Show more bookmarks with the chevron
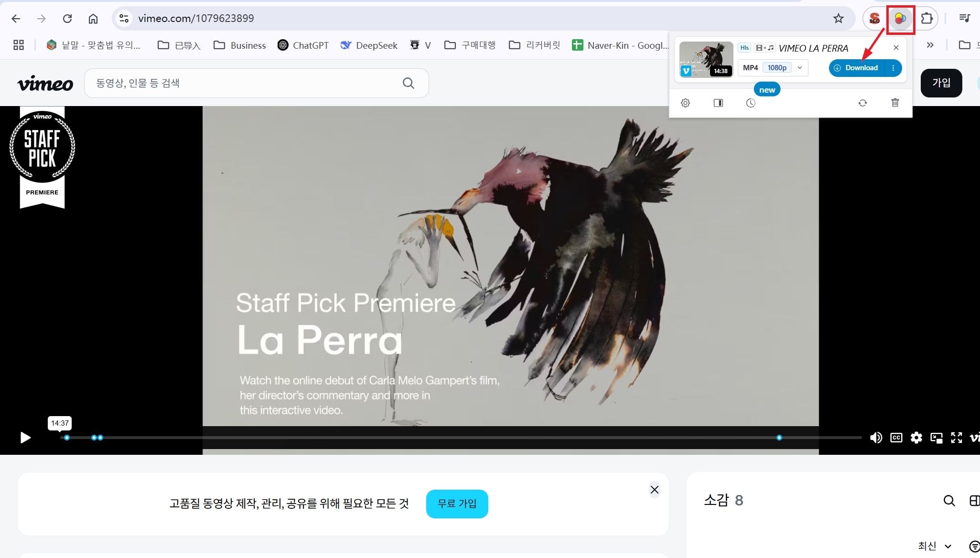This screenshot has width=980, height=558. click(930, 45)
